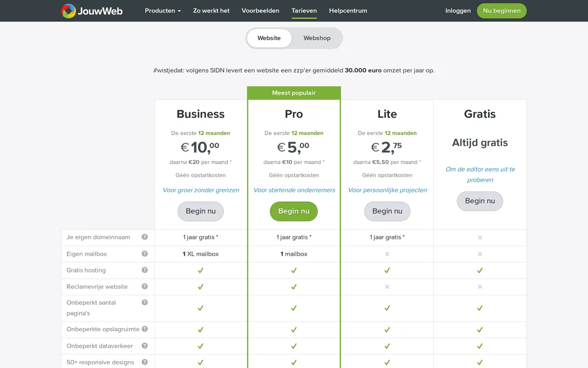Open help icon for 50+ responsive designs
The width and height of the screenshot is (588, 368).
click(x=145, y=362)
